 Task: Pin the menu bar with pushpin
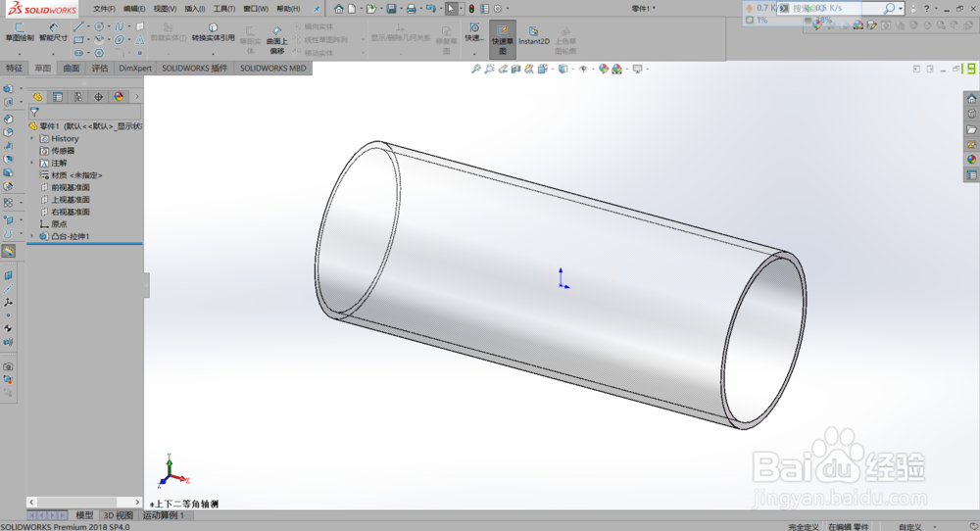click(x=317, y=9)
